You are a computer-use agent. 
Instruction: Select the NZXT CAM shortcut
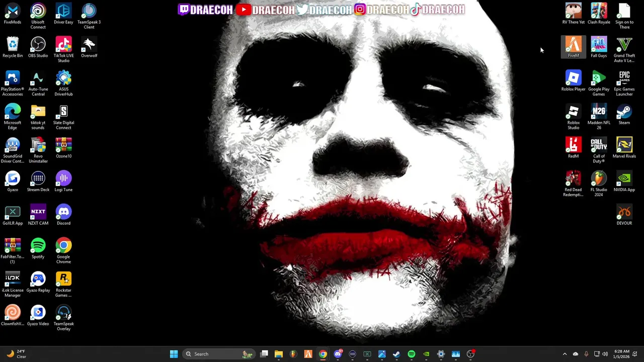coord(38,215)
